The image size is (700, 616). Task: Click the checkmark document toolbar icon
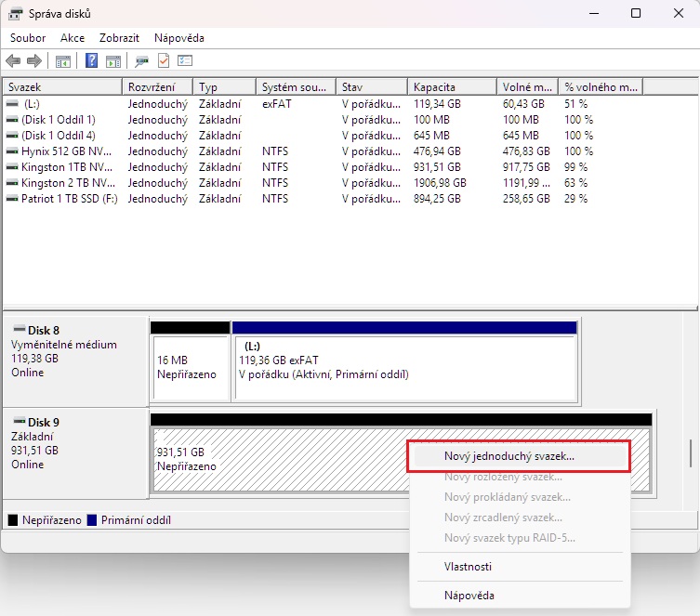tap(164, 60)
